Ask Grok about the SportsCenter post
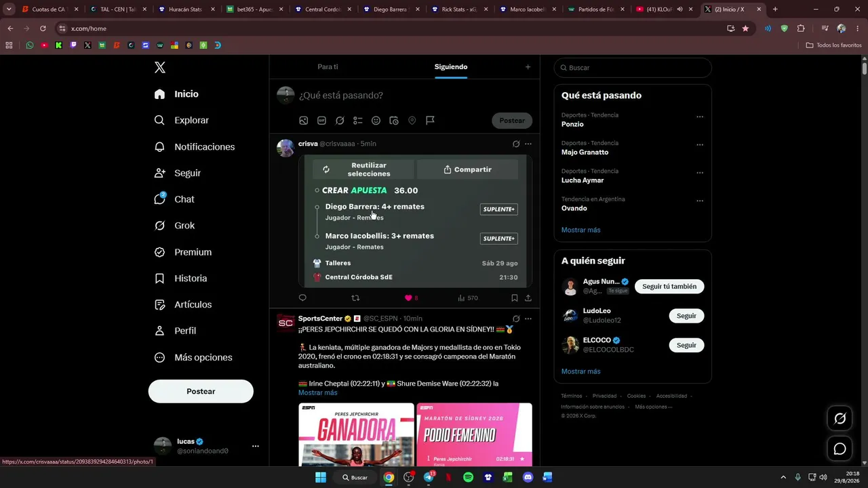Viewport: 868px width, 488px height. 516,319
